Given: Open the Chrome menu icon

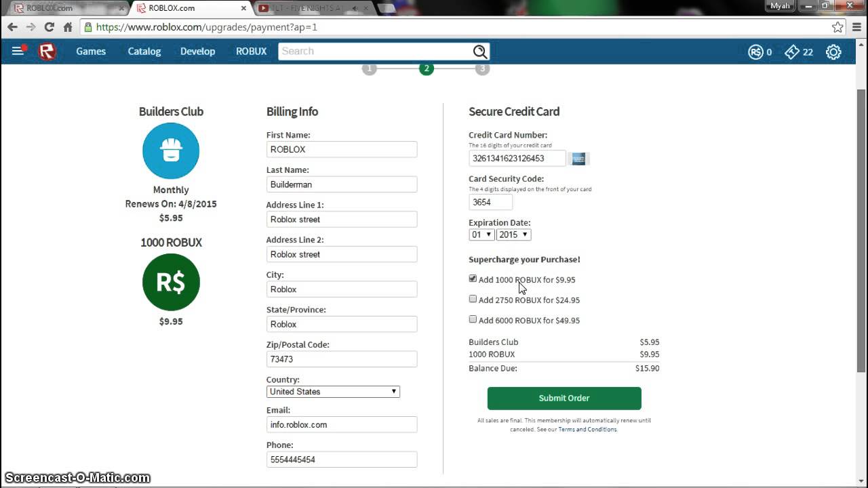Looking at the screenshot, I should [x=856, y=27].
